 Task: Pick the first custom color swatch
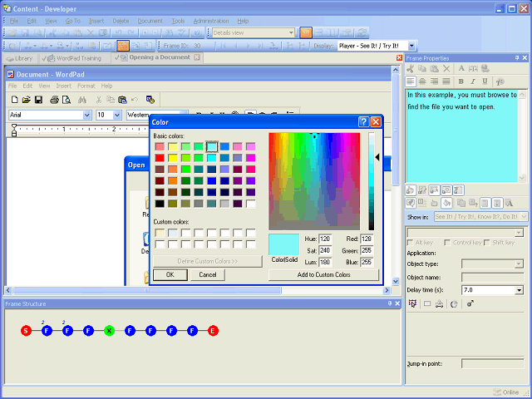coord(160,233)
